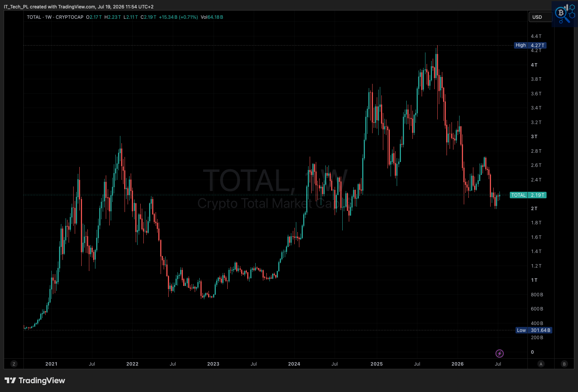Click the 1.2T price axis label

[536, 266]
